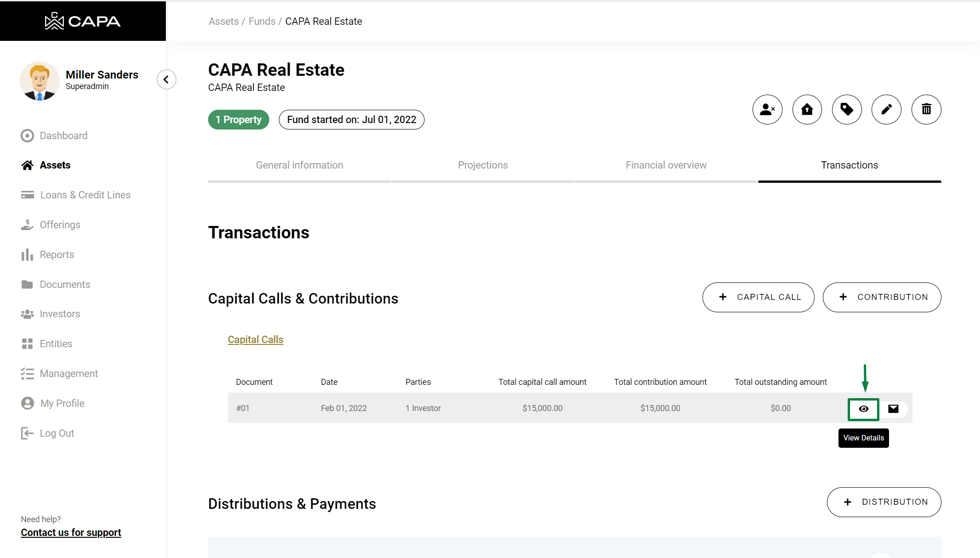
Task: Click the Capital Calls link
Action: (255, 339)
